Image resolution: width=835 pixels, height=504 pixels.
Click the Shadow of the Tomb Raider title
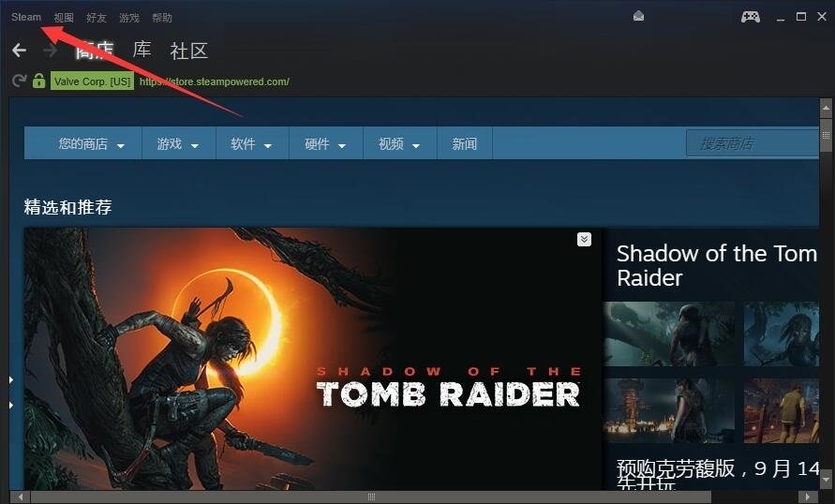point(717,265)
